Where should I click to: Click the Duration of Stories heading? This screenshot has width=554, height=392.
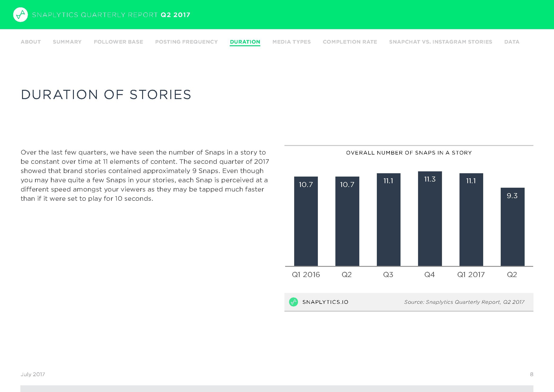click(106, 94)
